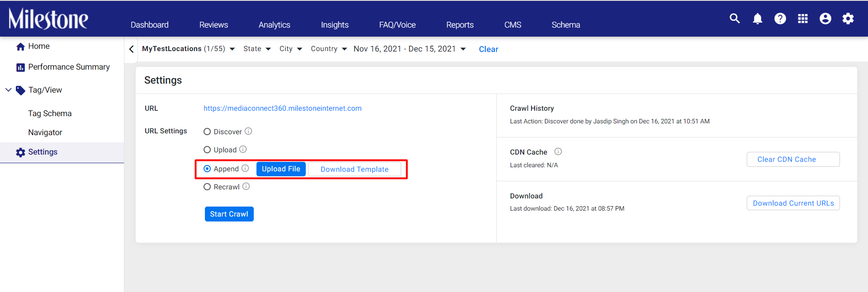Click the sidebar Settings gear icon
868x292 pixels.
pyautogui.click(x=20, y=152)
